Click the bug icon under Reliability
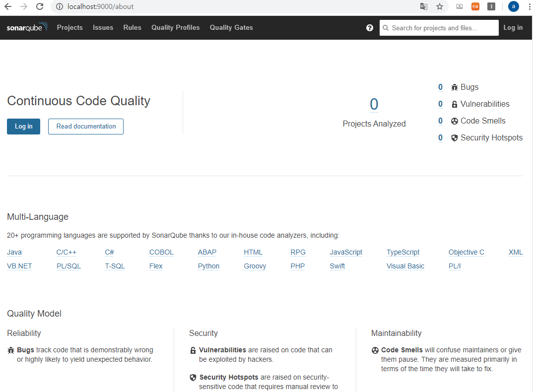 coord(11,350)
